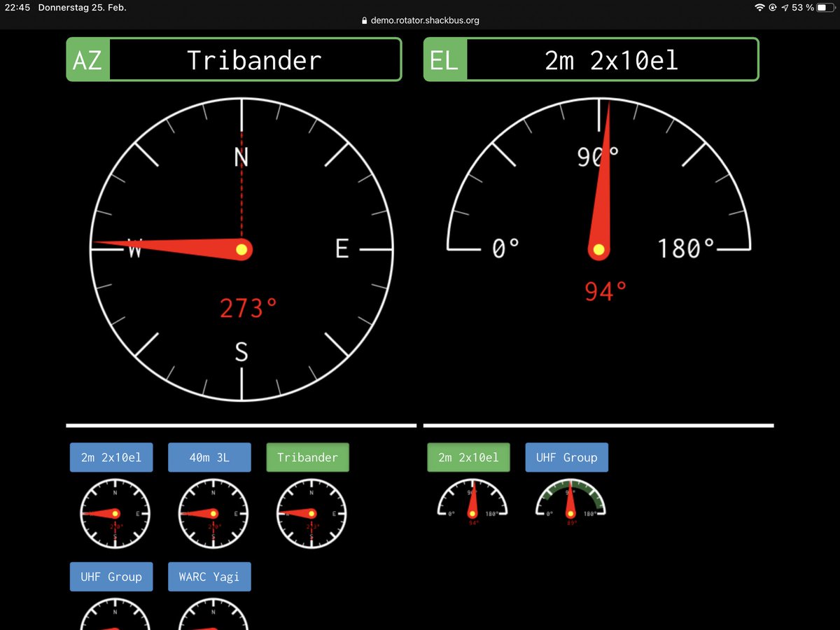Click the mini compass under UHF Group azimuth

pos(115,614)
